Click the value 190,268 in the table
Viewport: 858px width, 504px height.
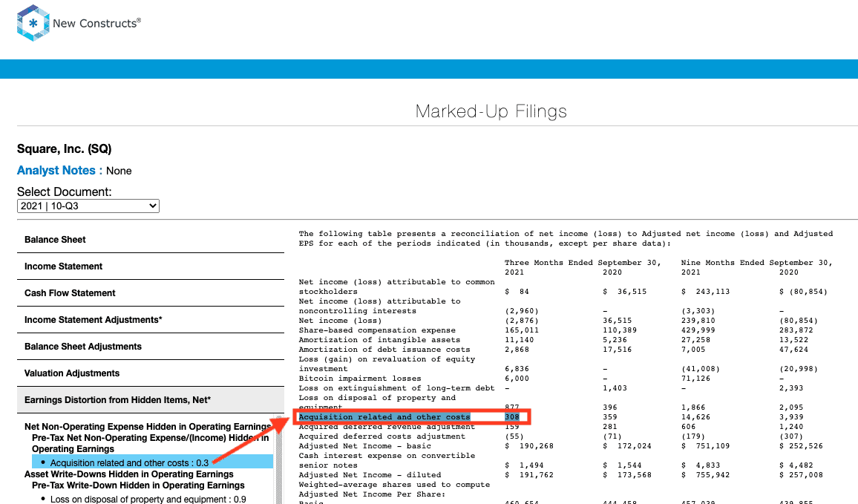(536, 446)
